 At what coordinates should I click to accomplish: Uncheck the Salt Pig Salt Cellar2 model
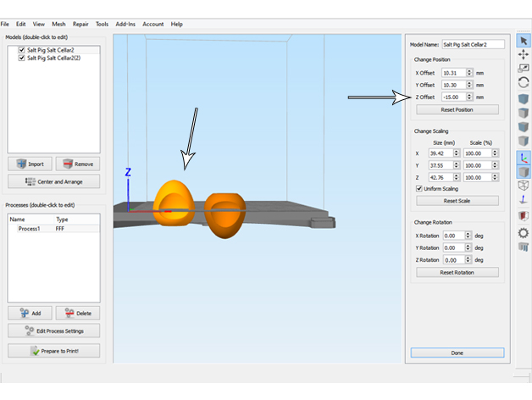[22, 51]
